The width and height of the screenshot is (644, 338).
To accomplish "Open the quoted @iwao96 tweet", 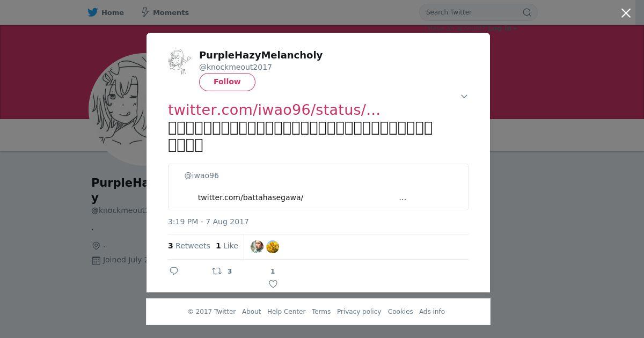I will coord(318,187).
